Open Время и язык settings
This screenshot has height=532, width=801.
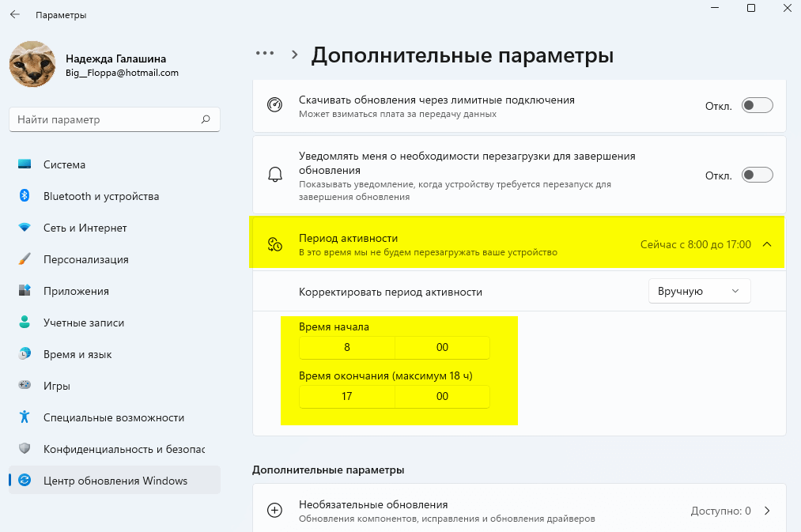[115, 354]
